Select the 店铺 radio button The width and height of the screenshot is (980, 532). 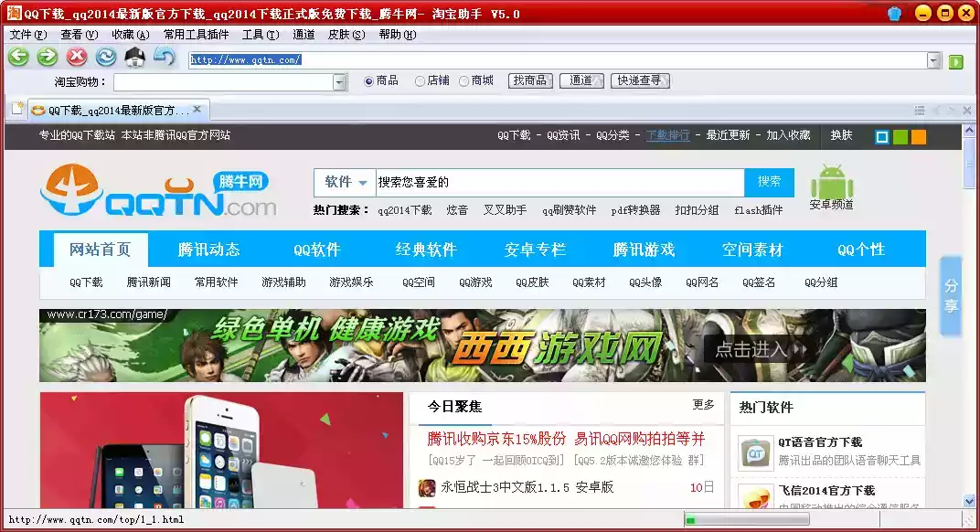[x=421, y=81]
